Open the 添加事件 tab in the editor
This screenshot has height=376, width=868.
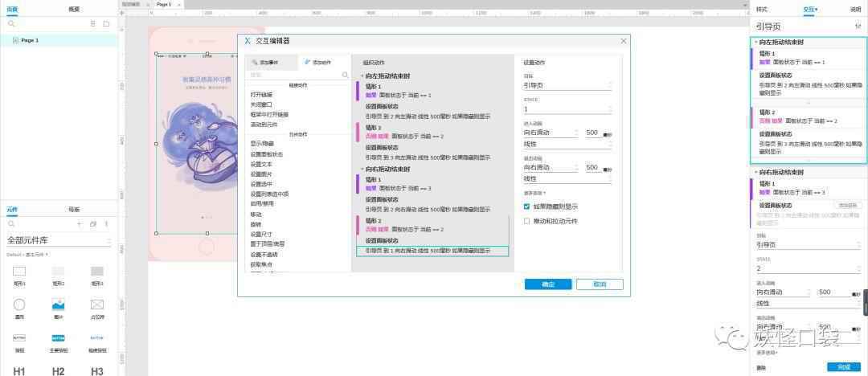272,63
